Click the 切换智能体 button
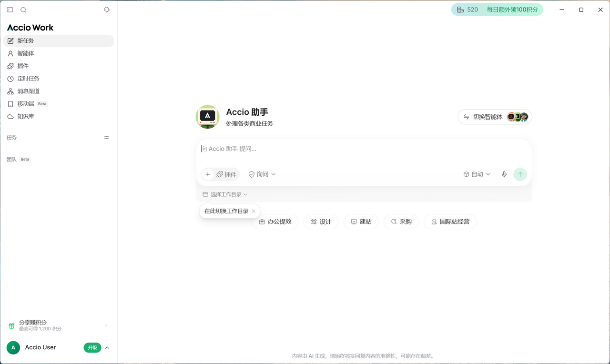This screenshot has width=610, height=364. coord(495,117)
